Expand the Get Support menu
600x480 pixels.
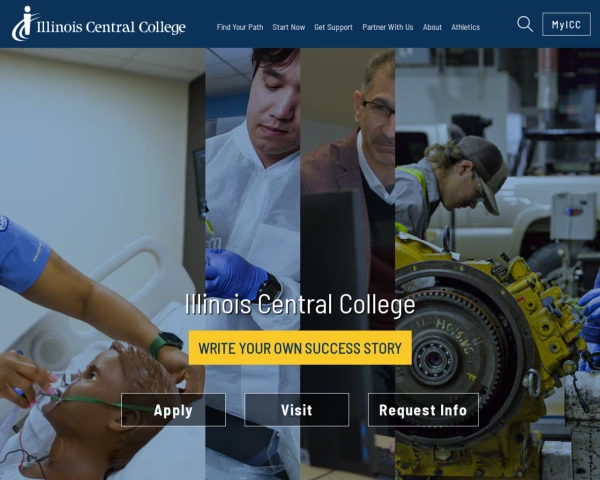coord(333,27)
